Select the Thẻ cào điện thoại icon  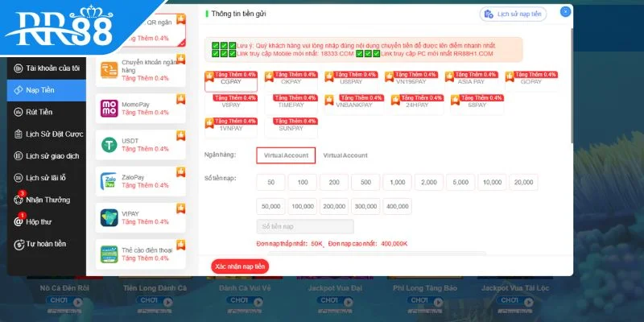coord(109,254)
